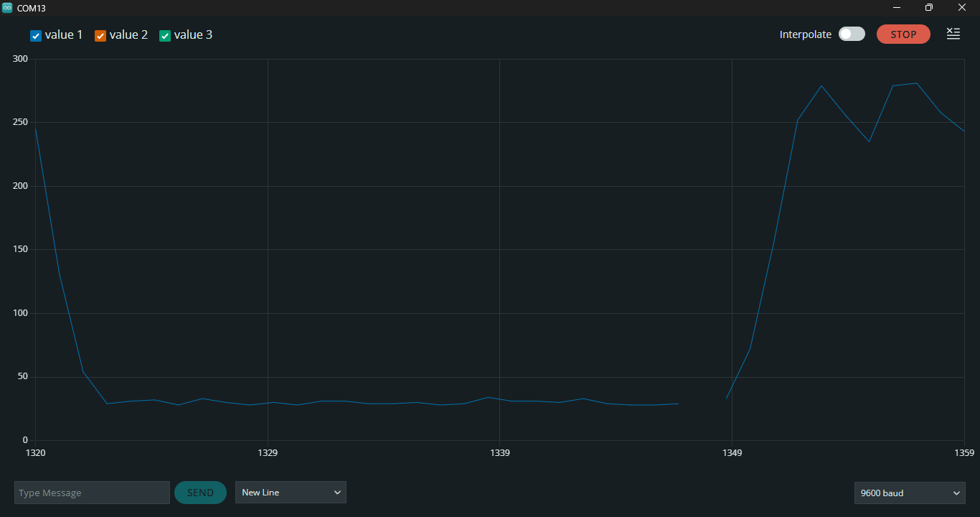Click the chevron arrow of baud selector
980x517 pixels.
tap(956, 493)
